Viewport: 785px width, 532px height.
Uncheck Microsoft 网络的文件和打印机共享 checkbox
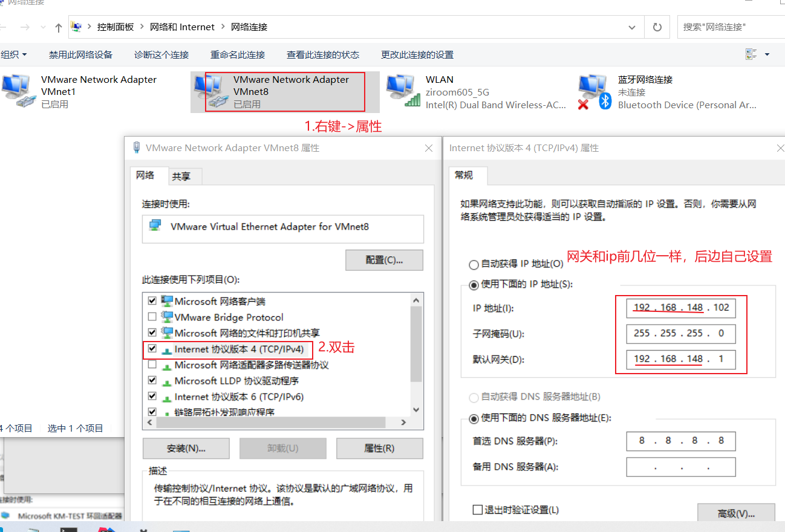(x=152, y=332)
